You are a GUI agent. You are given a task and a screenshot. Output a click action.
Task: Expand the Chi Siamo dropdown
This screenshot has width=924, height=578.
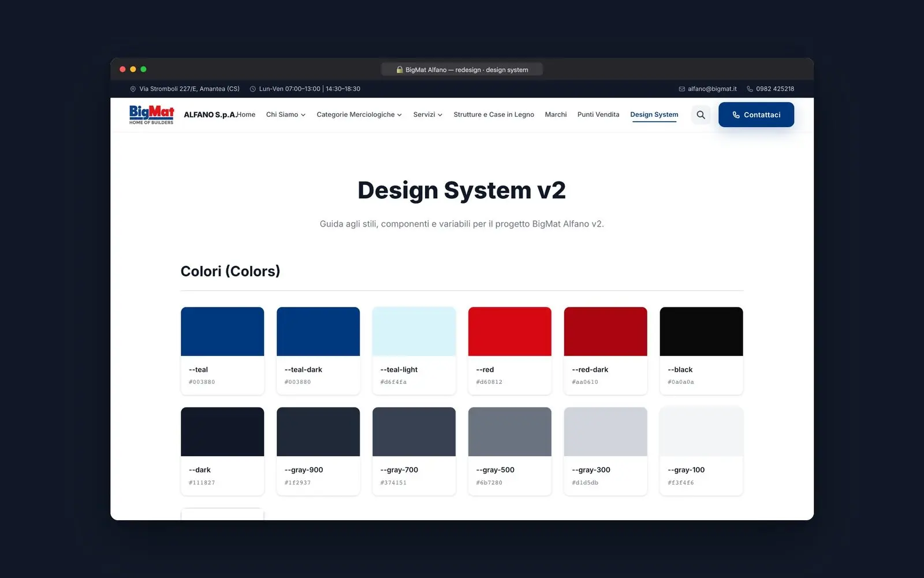(x=286, y=114)
